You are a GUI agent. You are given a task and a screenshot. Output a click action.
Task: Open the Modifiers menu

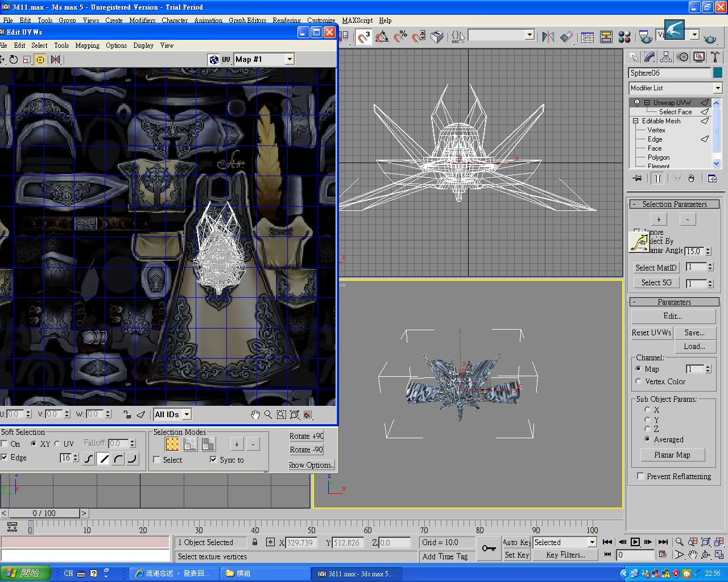tap(142, 20)
